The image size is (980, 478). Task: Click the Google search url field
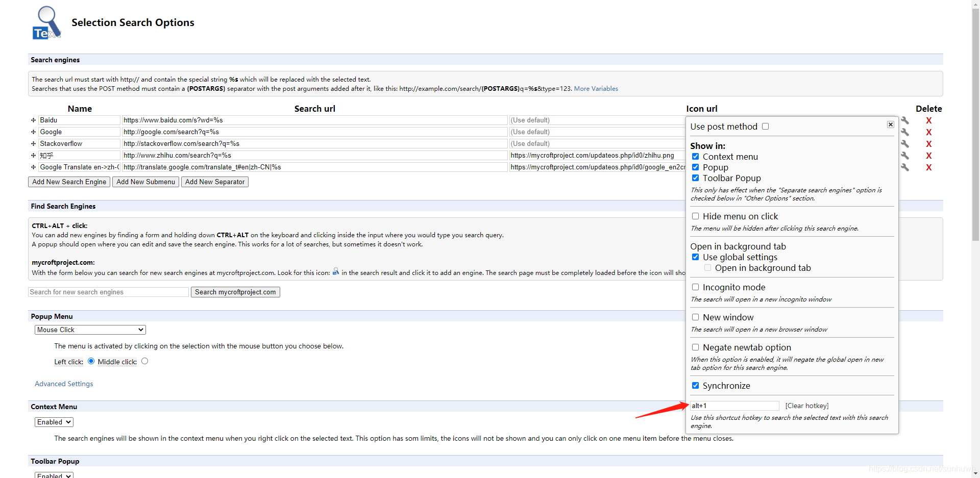314,132
